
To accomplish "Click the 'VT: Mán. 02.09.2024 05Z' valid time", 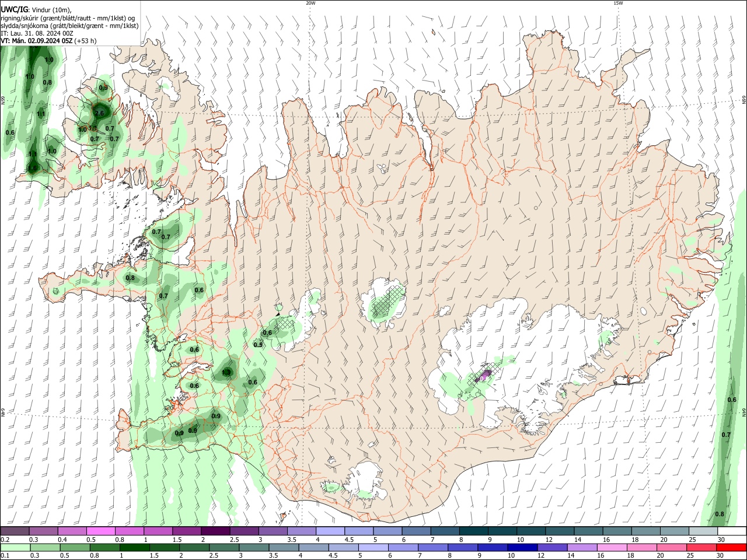I will pos(36,41).
